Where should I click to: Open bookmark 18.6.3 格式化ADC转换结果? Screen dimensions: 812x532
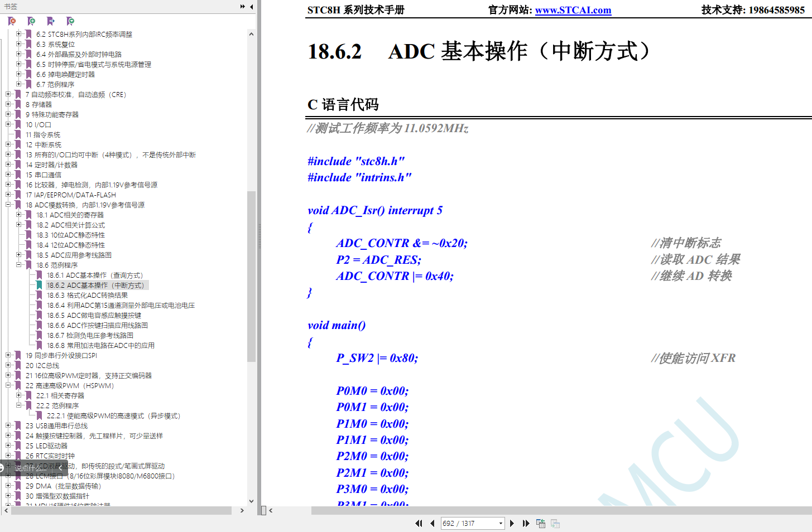point(87,296)
